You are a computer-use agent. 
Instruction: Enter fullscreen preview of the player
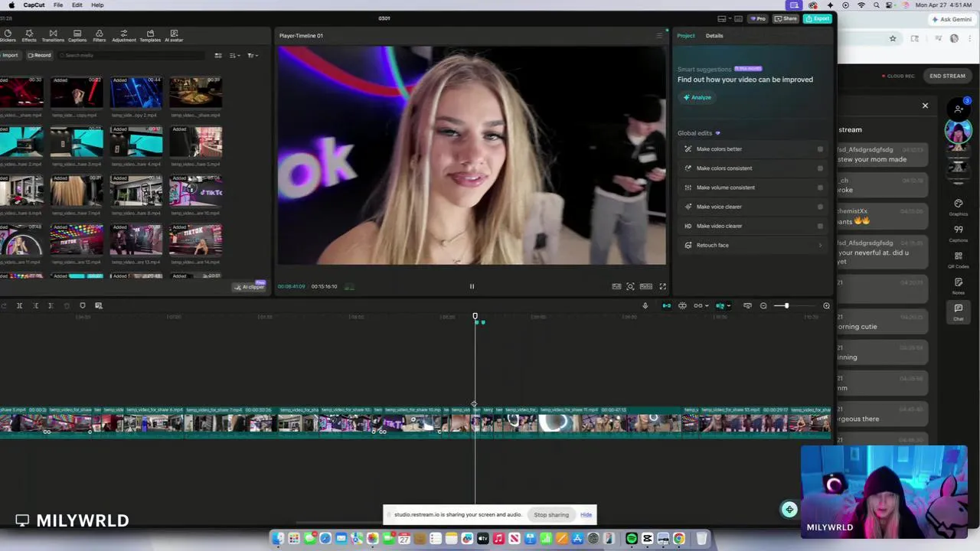tap(662, 286)
